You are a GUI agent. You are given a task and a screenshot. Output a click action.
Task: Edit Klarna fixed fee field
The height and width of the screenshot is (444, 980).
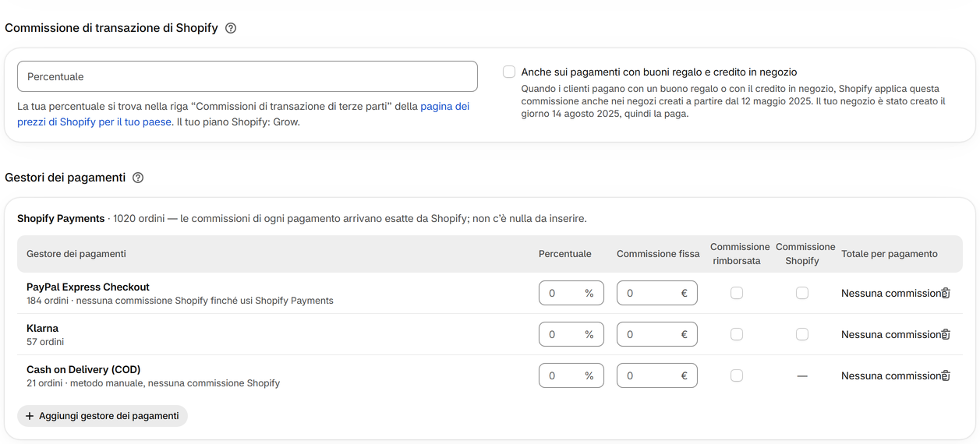[x=657, y=334]
